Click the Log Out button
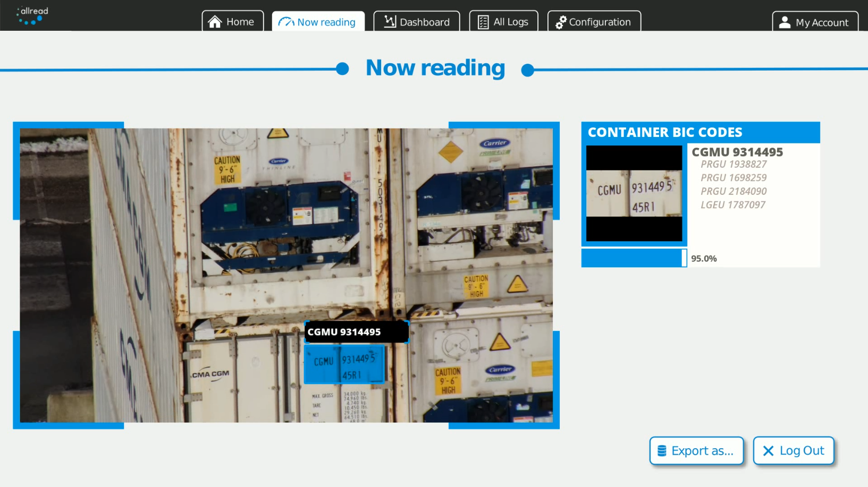 [794, 450]
